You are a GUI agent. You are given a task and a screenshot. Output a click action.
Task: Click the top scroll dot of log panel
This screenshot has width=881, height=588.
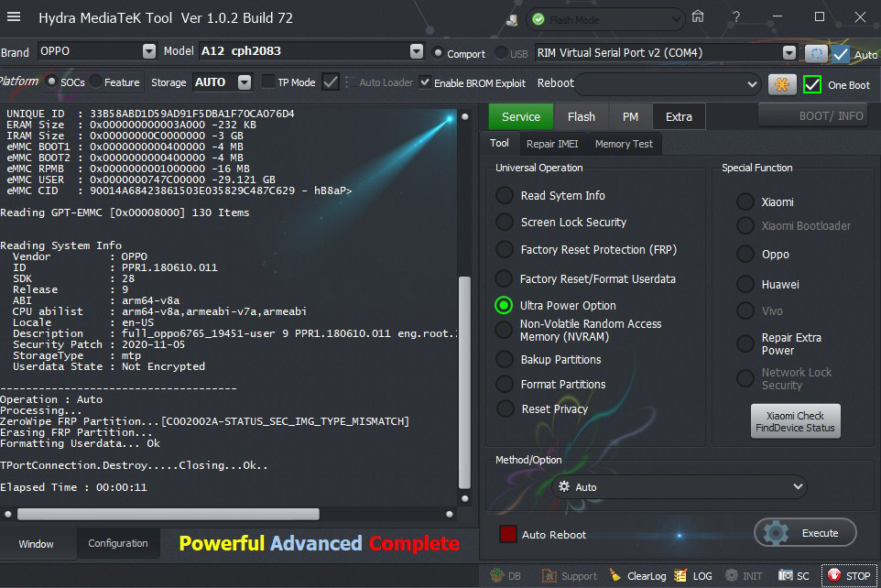click(x=464, y=116)
